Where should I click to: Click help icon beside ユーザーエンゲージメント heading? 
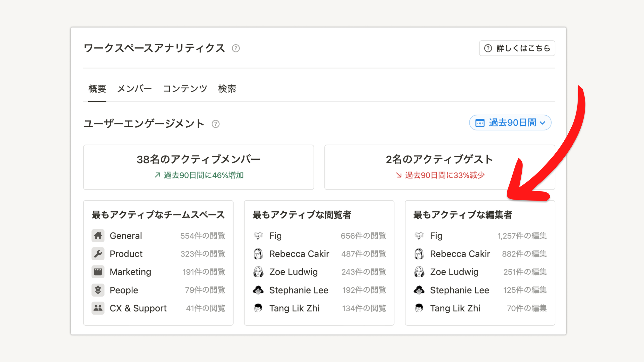point(215,124)
